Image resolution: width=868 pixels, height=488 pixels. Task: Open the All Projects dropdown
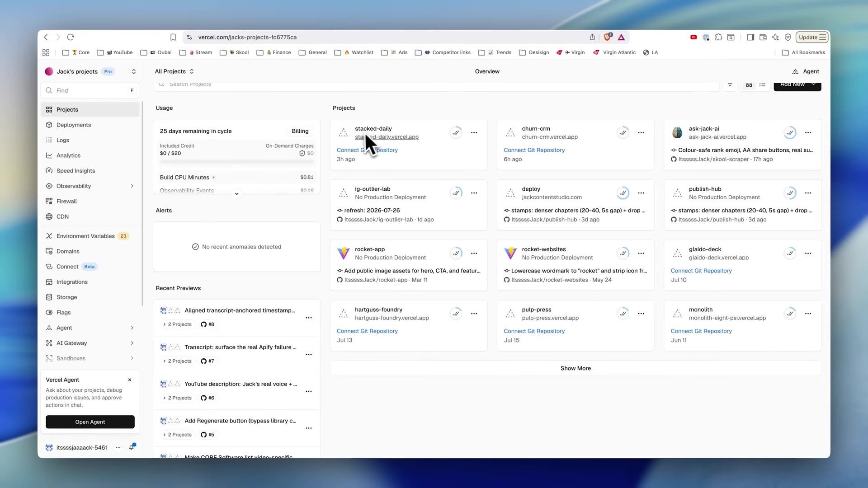[x=175, y=71]
